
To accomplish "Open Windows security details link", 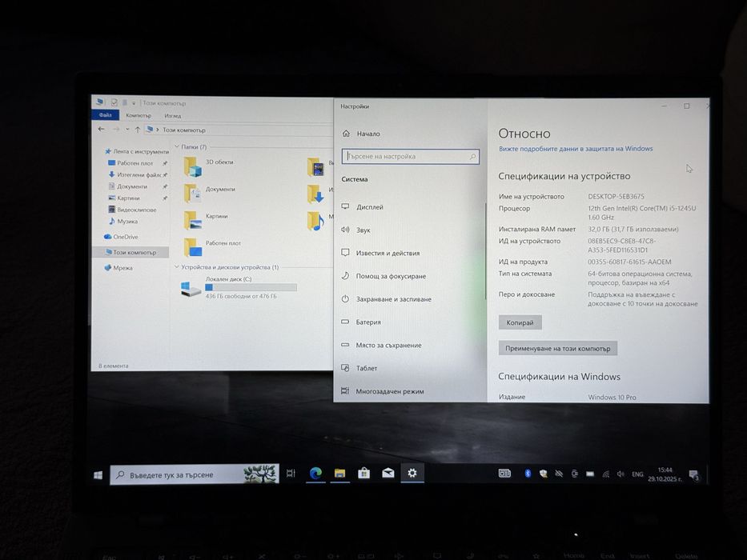I will pos(576,149).
